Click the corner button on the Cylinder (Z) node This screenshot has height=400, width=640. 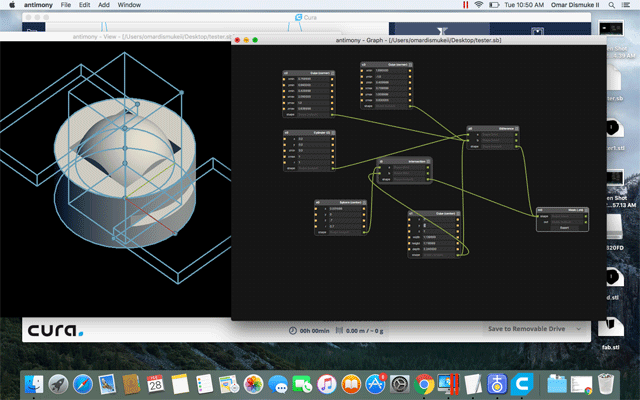(x=333, y=133)
